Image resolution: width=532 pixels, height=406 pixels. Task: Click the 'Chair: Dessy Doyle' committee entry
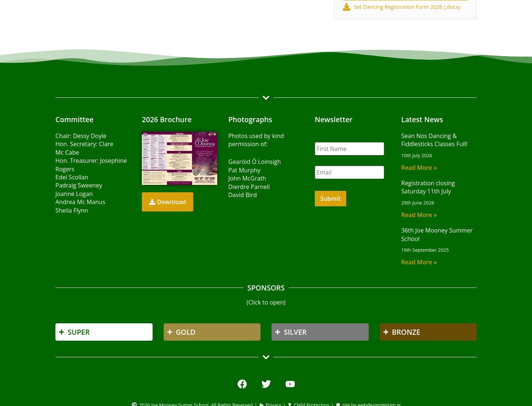81,136
